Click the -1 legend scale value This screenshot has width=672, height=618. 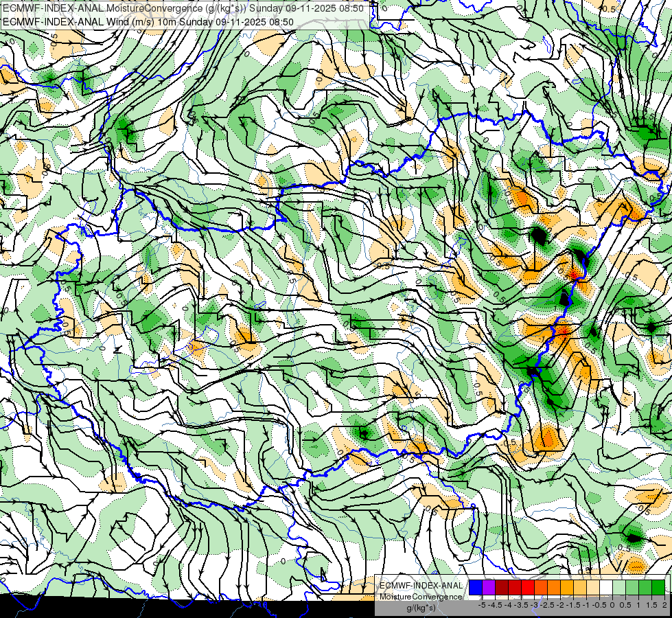[x=586, y=605]
